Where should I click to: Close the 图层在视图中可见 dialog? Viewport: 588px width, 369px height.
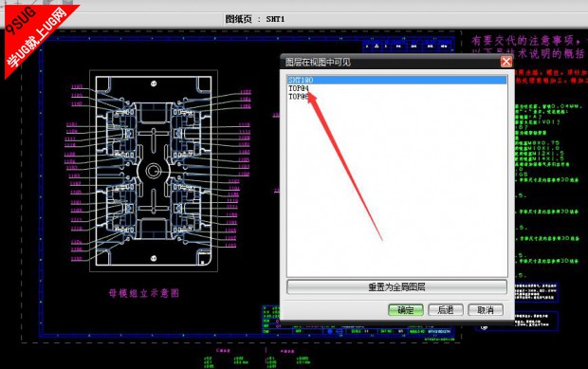[x=506, y=62]
